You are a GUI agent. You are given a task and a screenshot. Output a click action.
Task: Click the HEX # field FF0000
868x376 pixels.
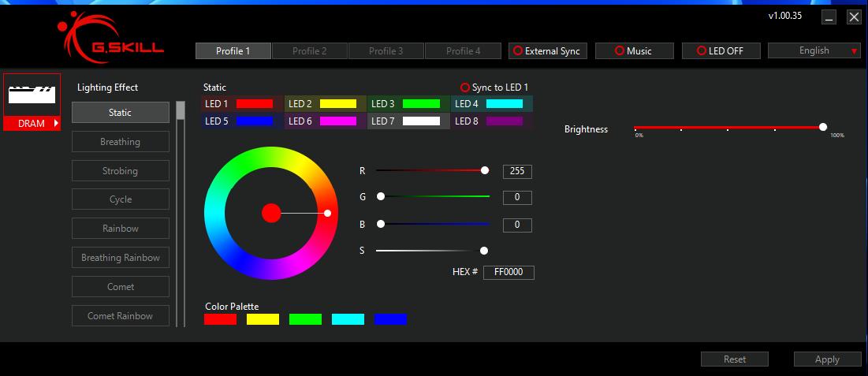509,273
